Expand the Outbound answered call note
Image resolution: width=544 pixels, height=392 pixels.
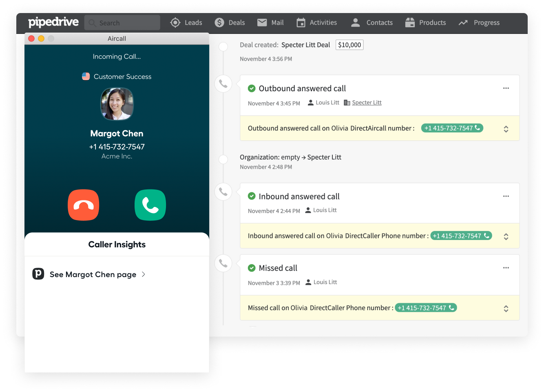pos(506,129)
